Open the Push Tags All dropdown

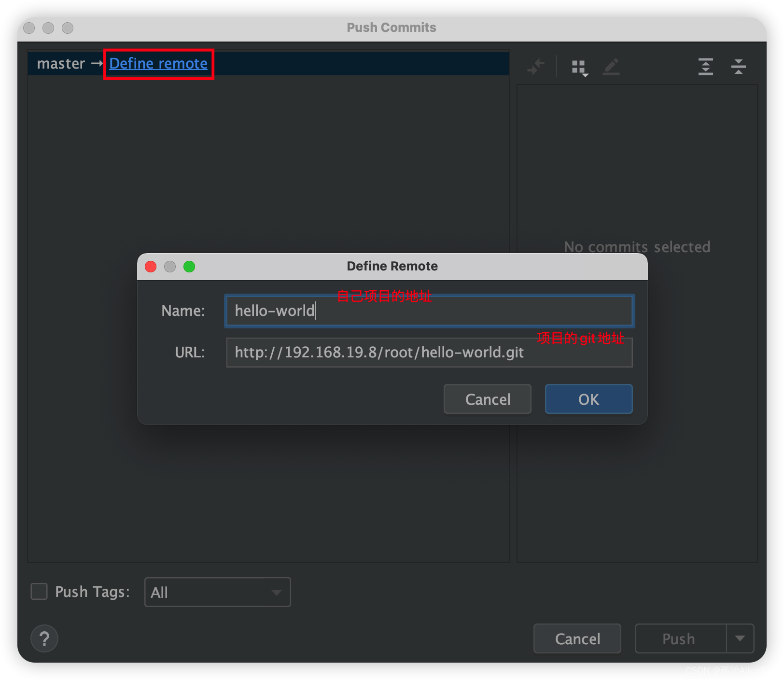point(217,592)
